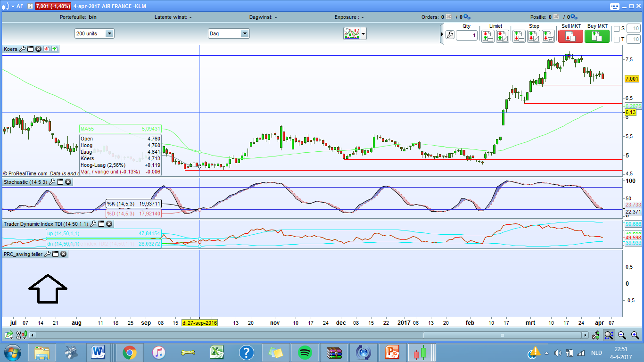
Task: Click the Qty input field
Action: coord(466,35)
